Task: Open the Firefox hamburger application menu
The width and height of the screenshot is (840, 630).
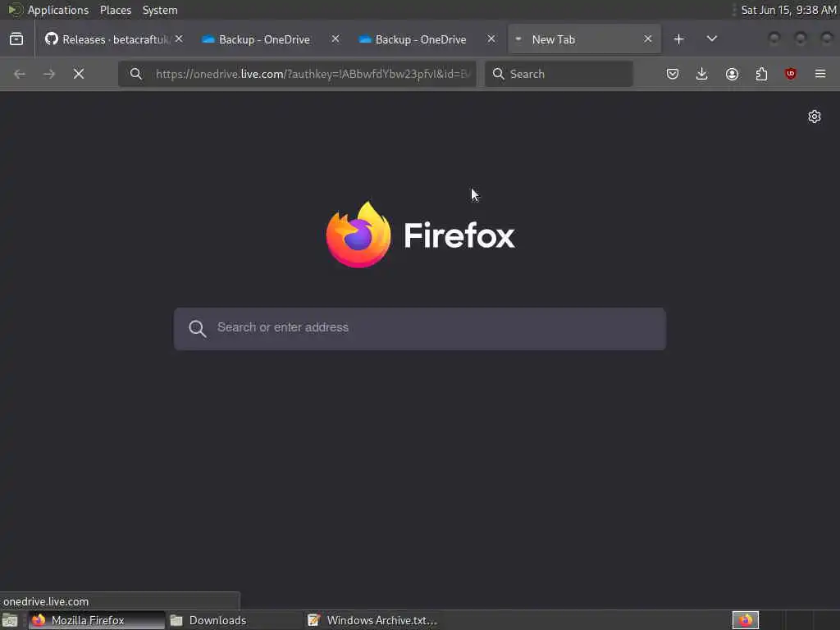Action: pos(820,74)
